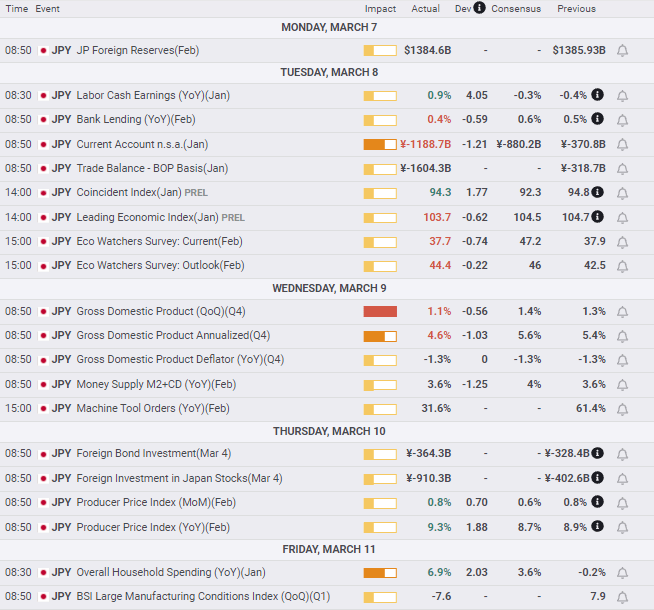Toggle bell for Eco Watchers Survey: Outlook
Image resolution: width=654 pixels, height=610 pixels.
[x=622, y=266]
